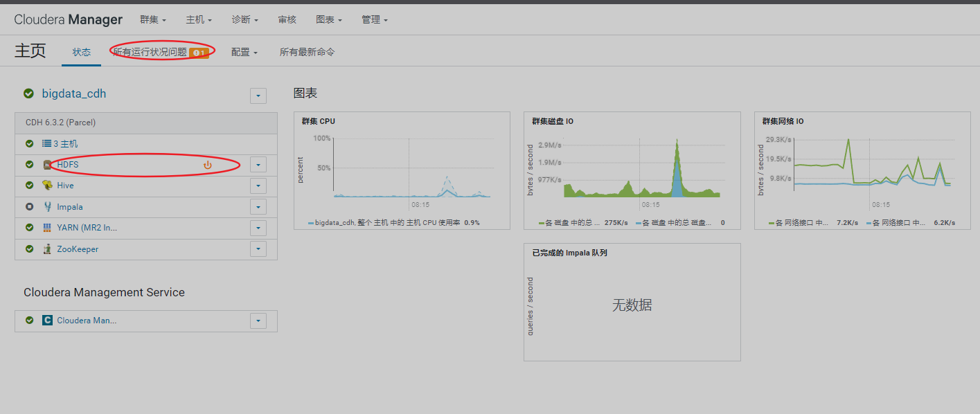Image resolution: width=980 pixels, height=414 pixels.
Task: Open the 3 主机 hosts link
Action: (66, 144)
